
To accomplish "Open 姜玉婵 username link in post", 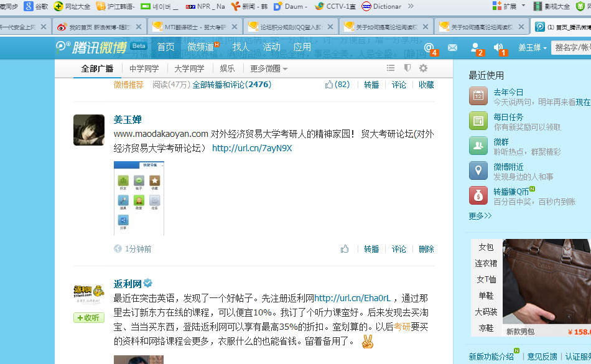I will (x=128, y=119).
